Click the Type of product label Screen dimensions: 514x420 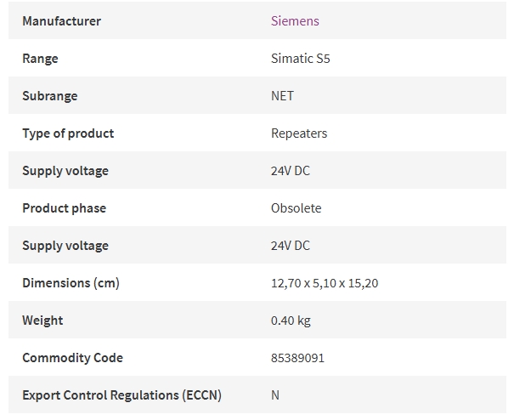(x=68, y=133)
